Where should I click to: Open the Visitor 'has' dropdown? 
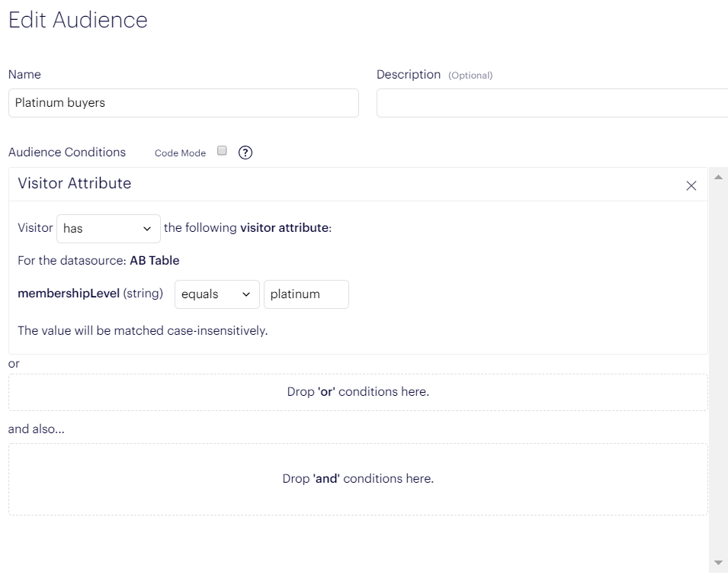[108, 228]
